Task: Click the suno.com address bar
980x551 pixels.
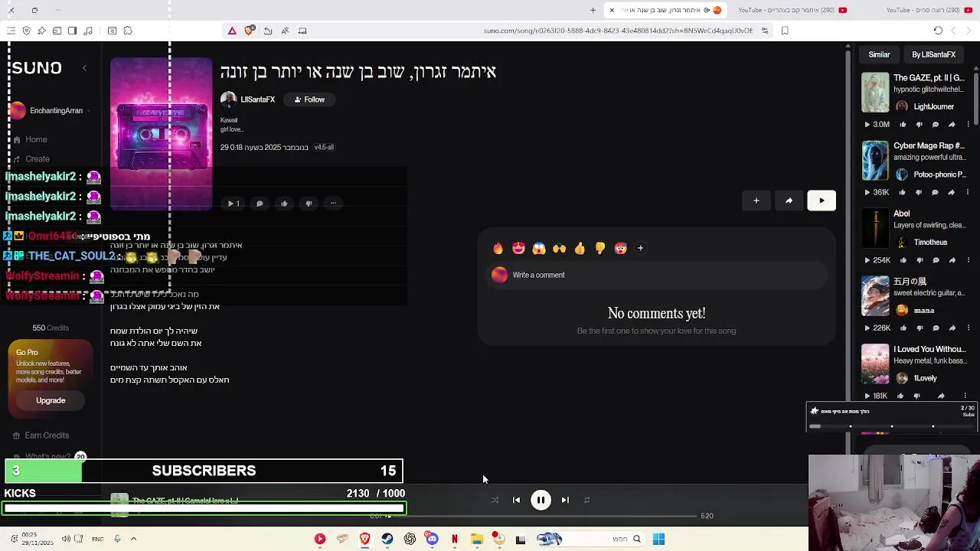Action: 617,31
